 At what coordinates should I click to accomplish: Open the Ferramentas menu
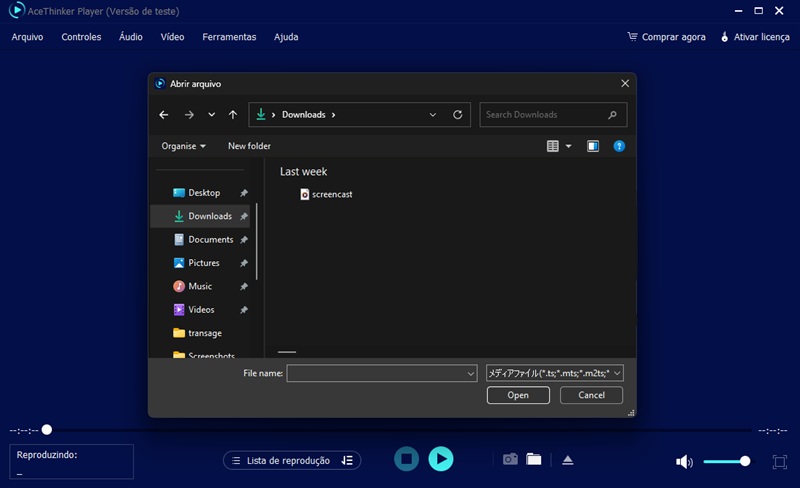coord(229,37)
